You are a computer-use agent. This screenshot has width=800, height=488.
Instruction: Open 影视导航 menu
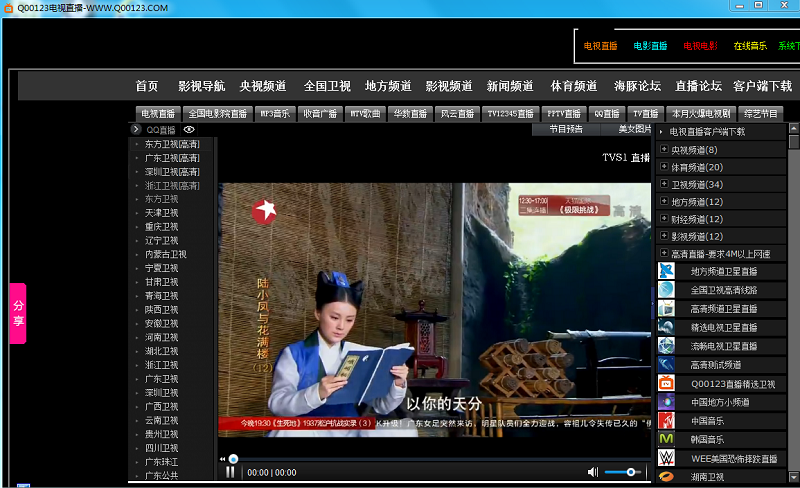(202, 86)
